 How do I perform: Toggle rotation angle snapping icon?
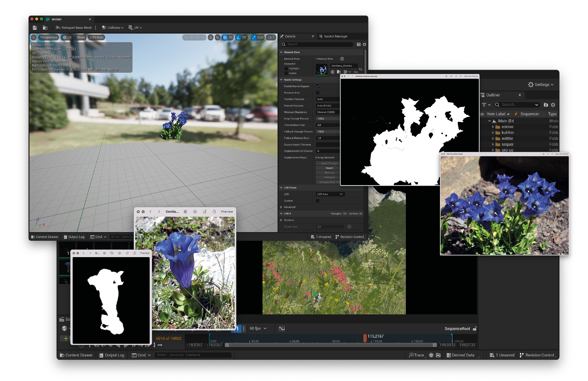click(x=238, y=37)
